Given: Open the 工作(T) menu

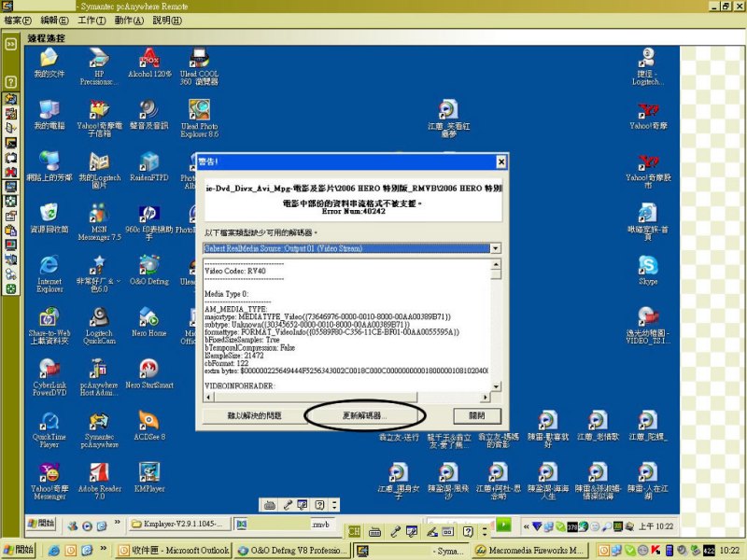Looking at the screenshot, I should click(x=92, y=21).
